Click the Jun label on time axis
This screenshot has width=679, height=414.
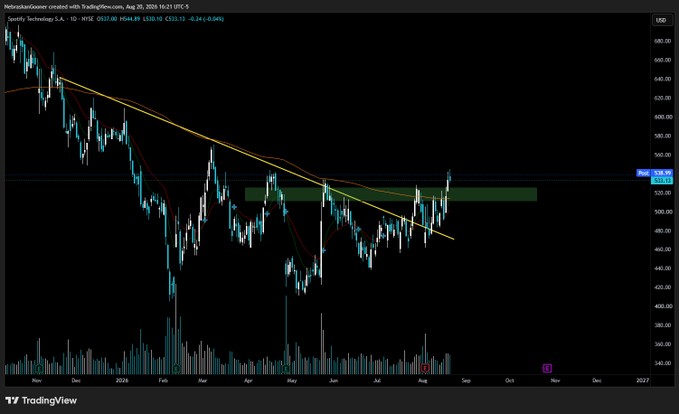click(333, 381)
